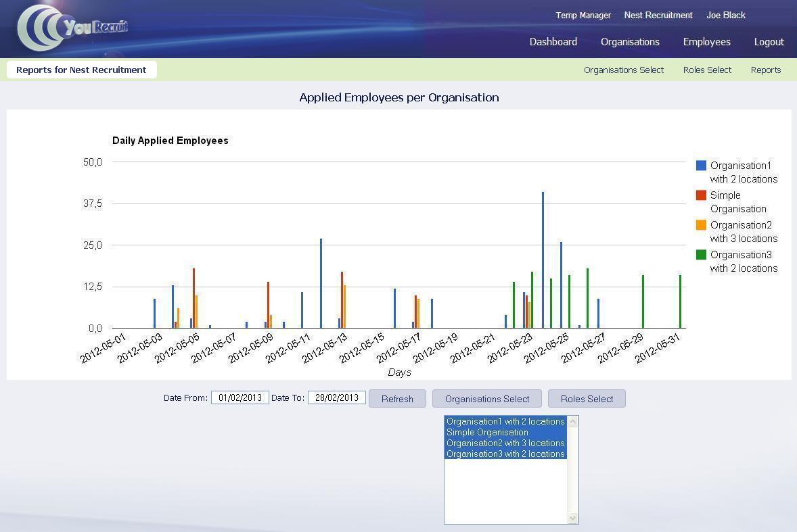Click the Organisations Select button below the chart
This screenshot has width=797, height=532.
pyautogui.click(x=486, y=399)
